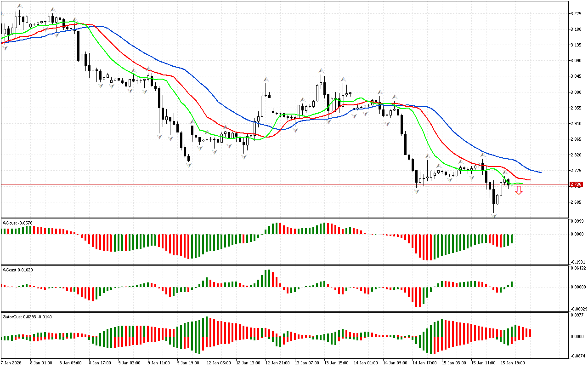Screen dimensions: 588x368
Task: Select the blue Alligator line at its right end
Action: [x=540, y=172]
